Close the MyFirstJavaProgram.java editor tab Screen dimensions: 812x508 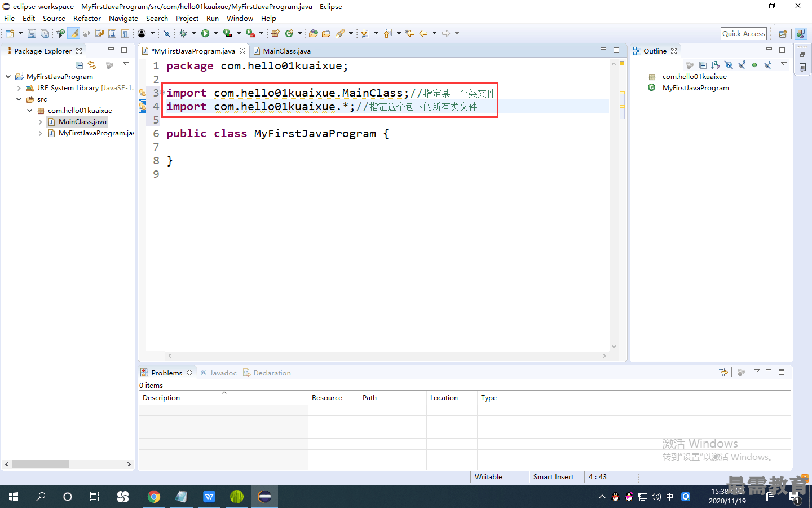(242, 51)
